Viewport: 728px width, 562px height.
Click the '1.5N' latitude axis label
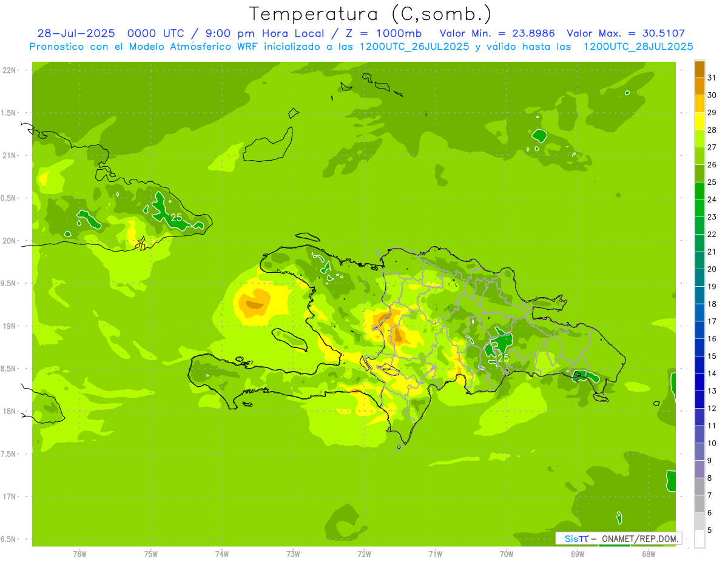coord(8,113)
